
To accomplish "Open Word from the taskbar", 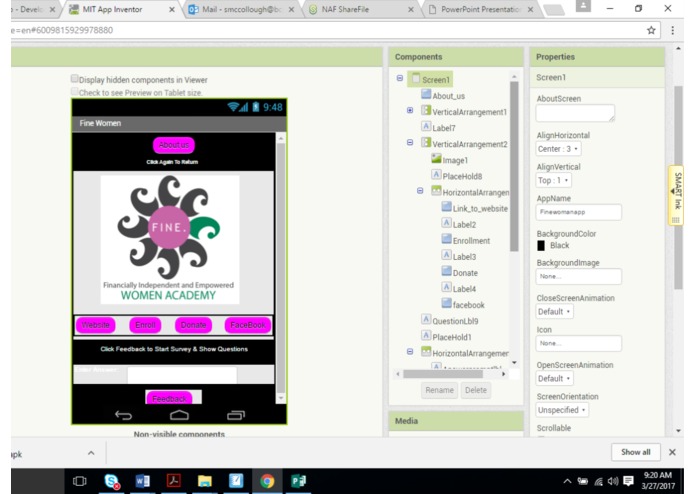I will [143, 481].
